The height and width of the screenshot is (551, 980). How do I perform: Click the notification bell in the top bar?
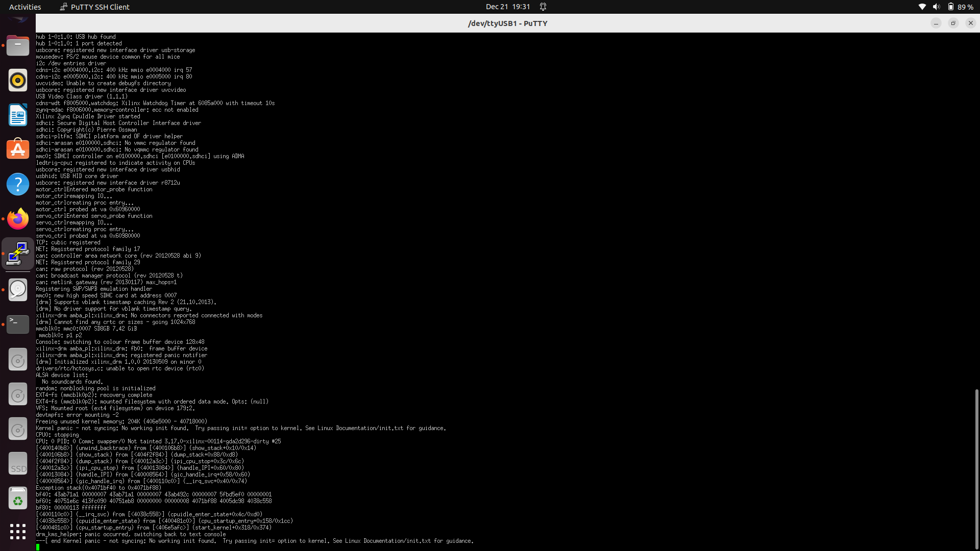coord(543,7)
